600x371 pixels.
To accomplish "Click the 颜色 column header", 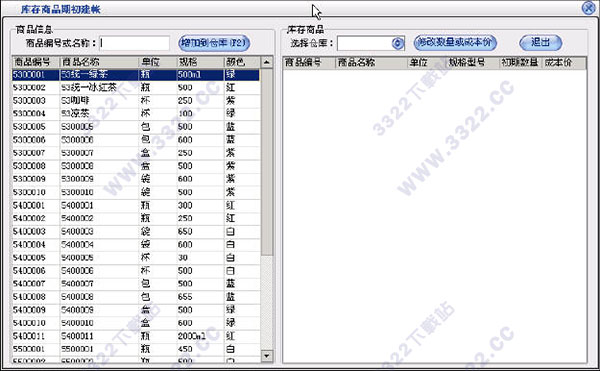I will (x=242, y=62).
